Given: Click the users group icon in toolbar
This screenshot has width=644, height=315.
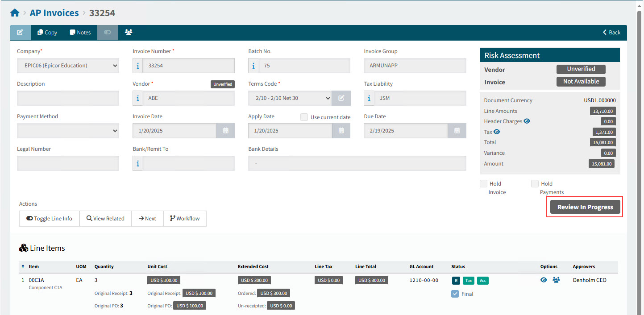Looking at the screenshot, I should pos(129,33).
